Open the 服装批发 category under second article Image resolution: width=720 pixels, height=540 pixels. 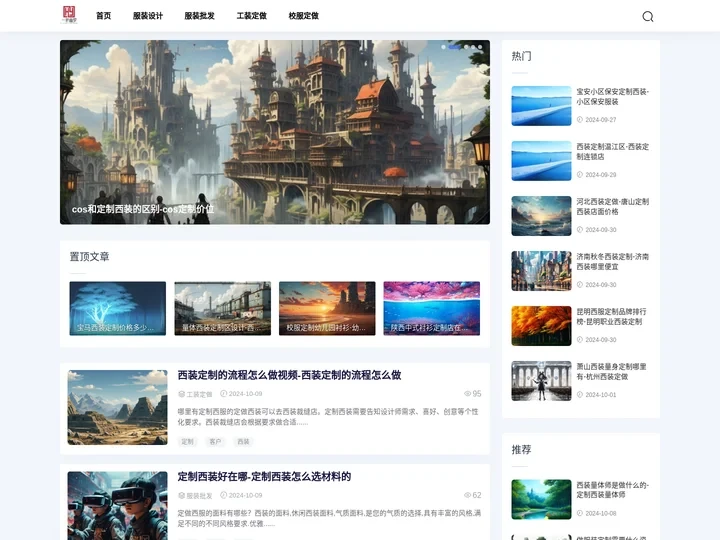coord(199,495)
